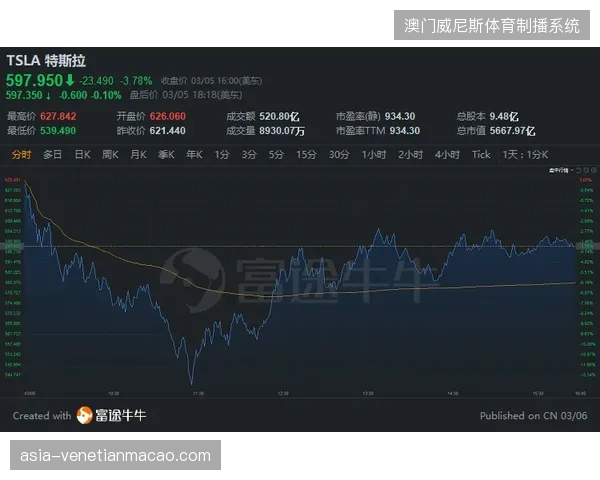
Task: Select the 30分 interval tab
Action: 339,155
